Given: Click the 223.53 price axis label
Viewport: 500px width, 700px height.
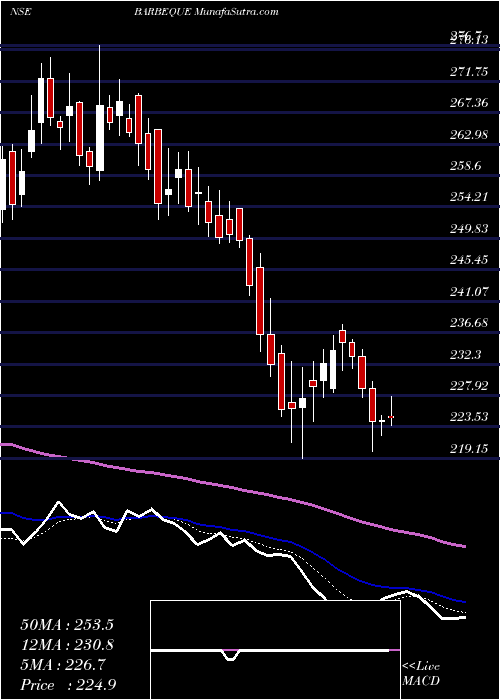Looking at the screenshot, I should (469, 417).
